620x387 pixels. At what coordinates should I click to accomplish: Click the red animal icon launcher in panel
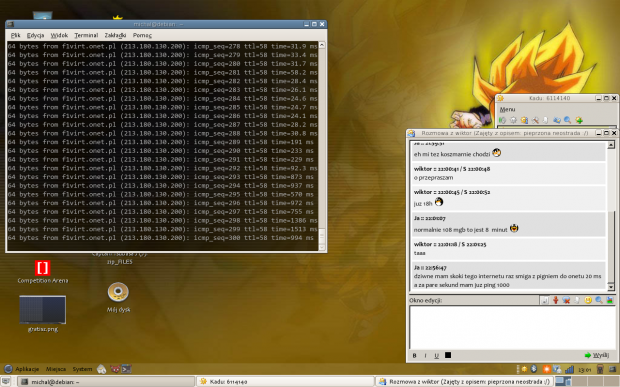tap(115, 369)
